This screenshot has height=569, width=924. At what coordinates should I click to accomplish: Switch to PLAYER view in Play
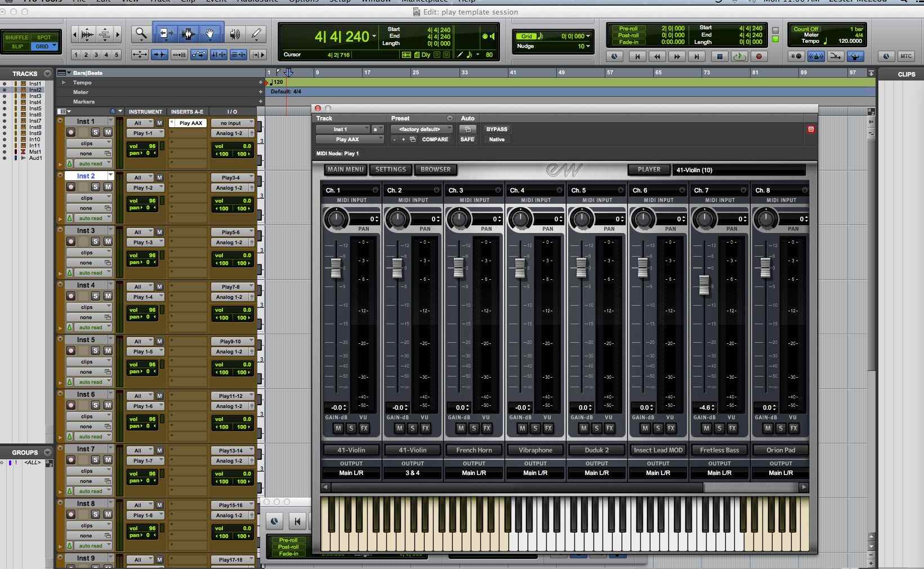(x=649, y=169)
